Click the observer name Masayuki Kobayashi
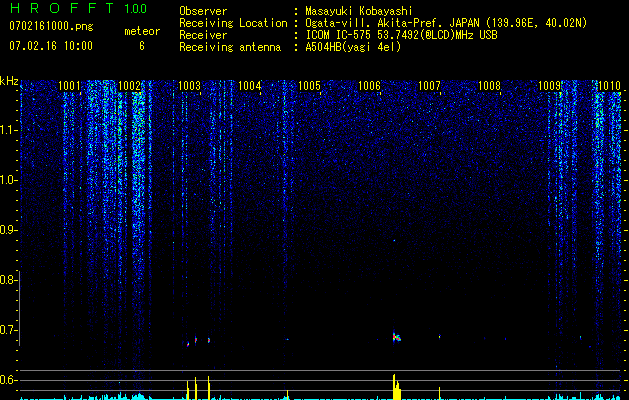Screen dimensions: 629x400 click(359, 11)
